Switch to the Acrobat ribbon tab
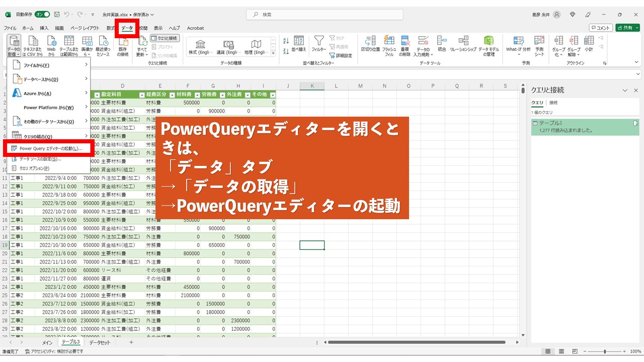Viewport: 644px width, 362px height. pos(196,28)
